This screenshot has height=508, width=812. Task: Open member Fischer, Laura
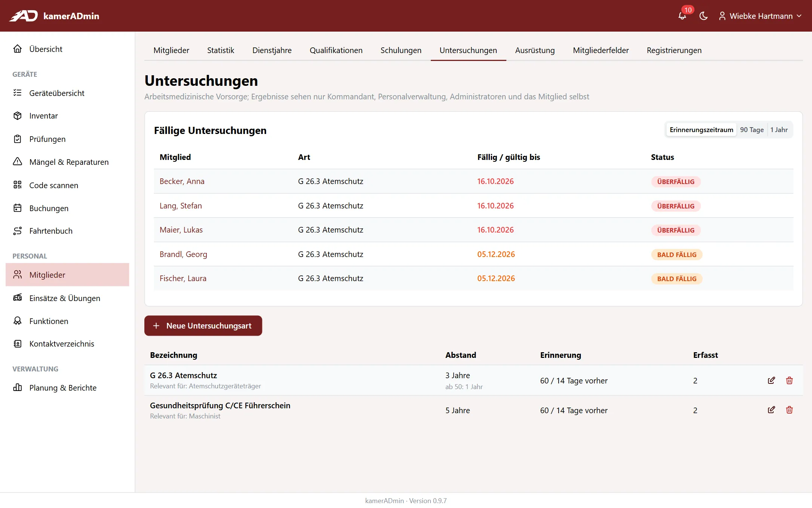pyautogui.click(x=183, y=278)
